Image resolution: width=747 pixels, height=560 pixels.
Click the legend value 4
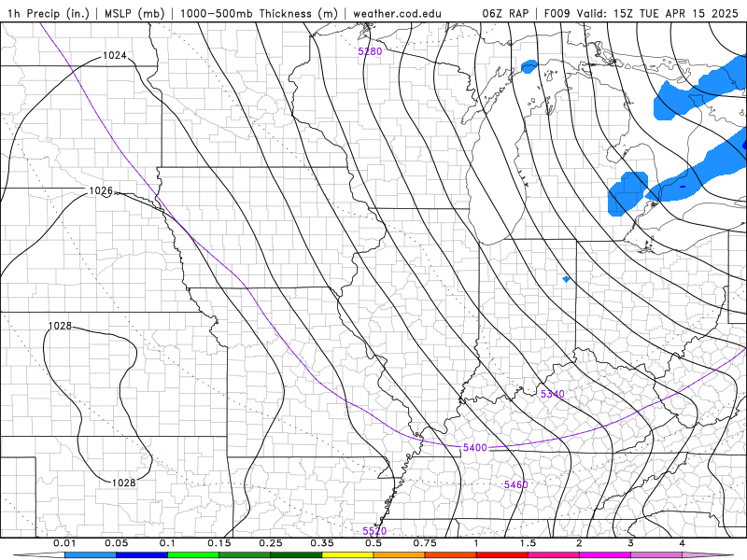(x=682, y=543)
